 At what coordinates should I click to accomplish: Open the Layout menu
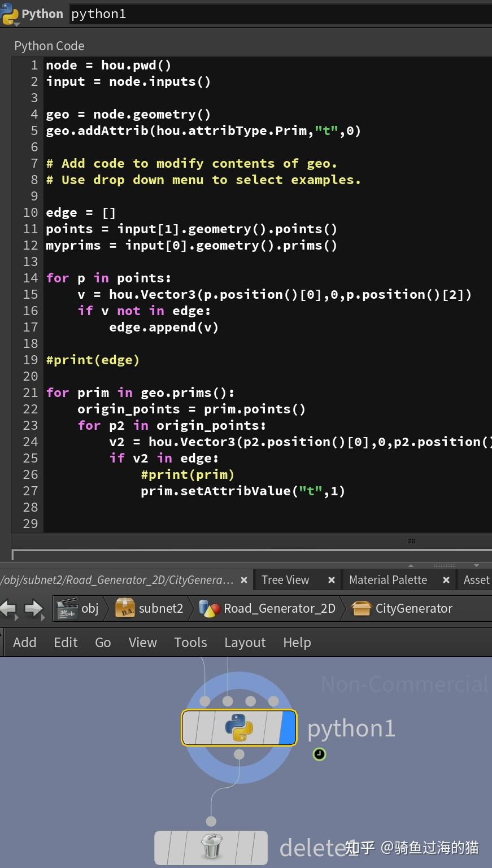[x=245, y=642]
